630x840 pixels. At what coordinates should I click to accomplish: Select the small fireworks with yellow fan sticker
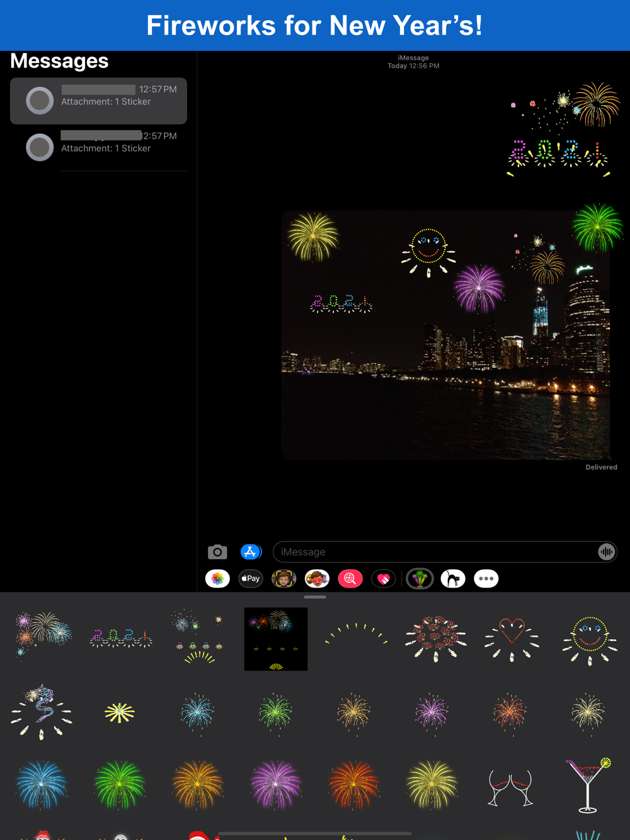pyautogui.click(x=198, y=636)
